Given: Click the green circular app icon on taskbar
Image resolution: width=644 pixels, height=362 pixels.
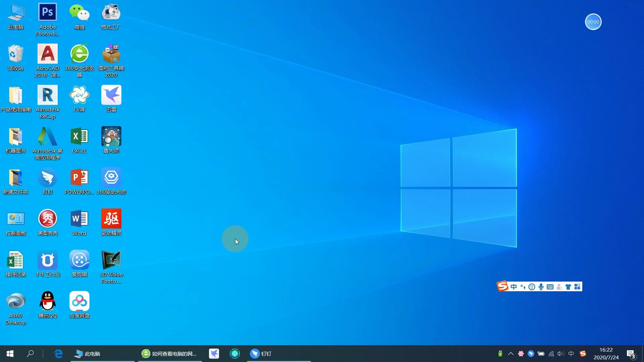Looking at the screenshot, I should point(235,354).
